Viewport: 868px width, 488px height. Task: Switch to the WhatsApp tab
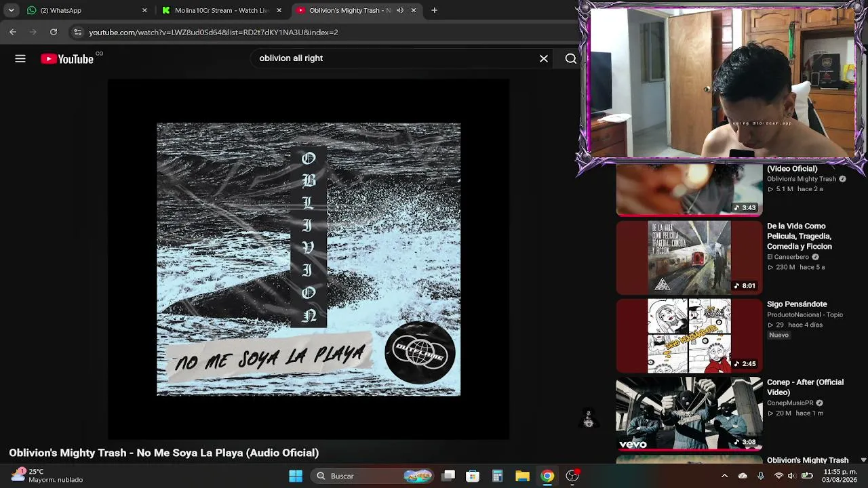[87, 10]
